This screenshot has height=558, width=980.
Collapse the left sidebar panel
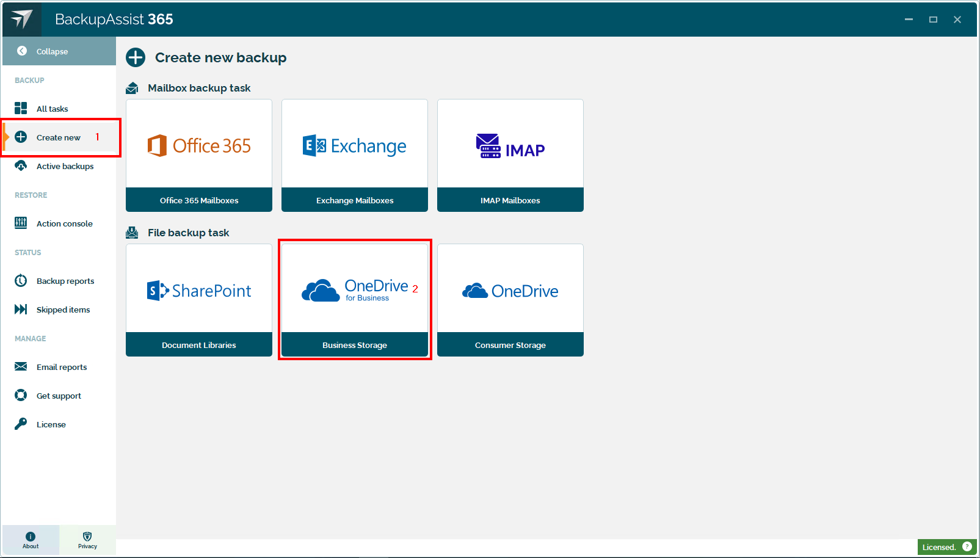(x=51, y=51)
